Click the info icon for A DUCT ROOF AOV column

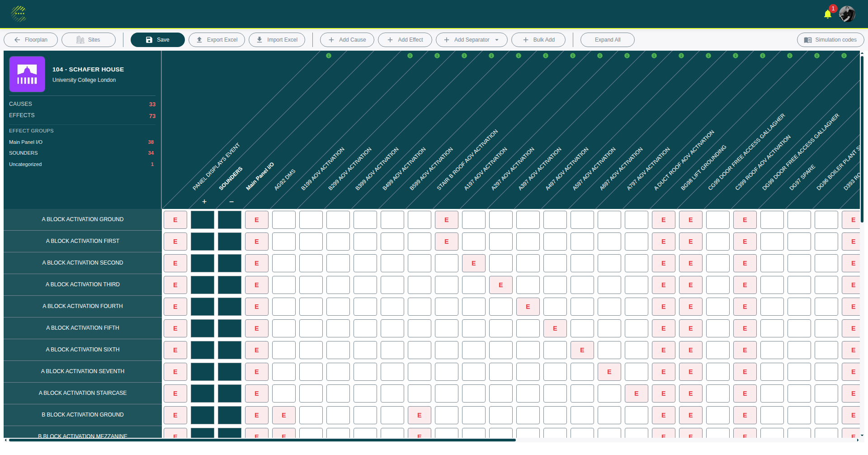[790, 56]
